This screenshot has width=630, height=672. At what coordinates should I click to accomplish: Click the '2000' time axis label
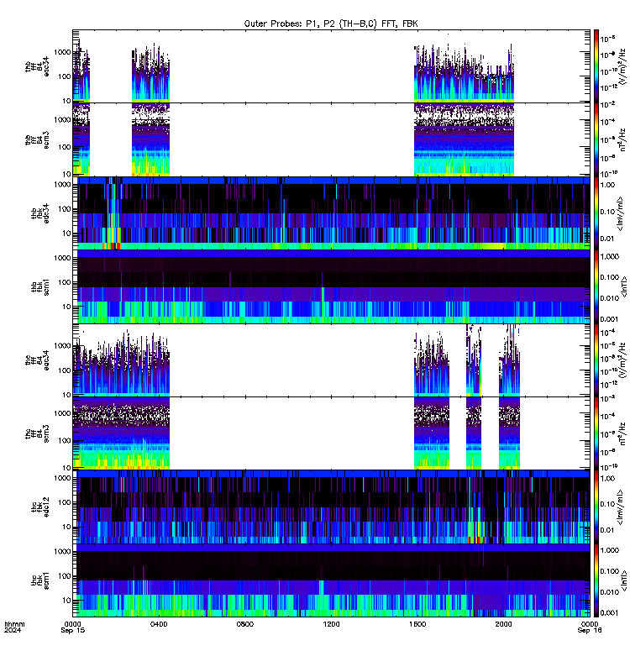pos(503,624)
